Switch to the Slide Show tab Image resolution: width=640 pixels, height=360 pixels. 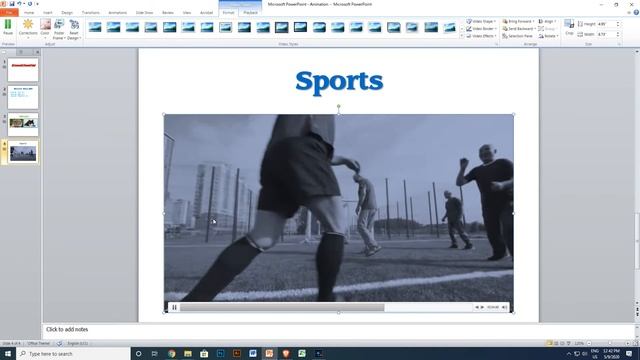pyautogui.click(x=144, y=13)
